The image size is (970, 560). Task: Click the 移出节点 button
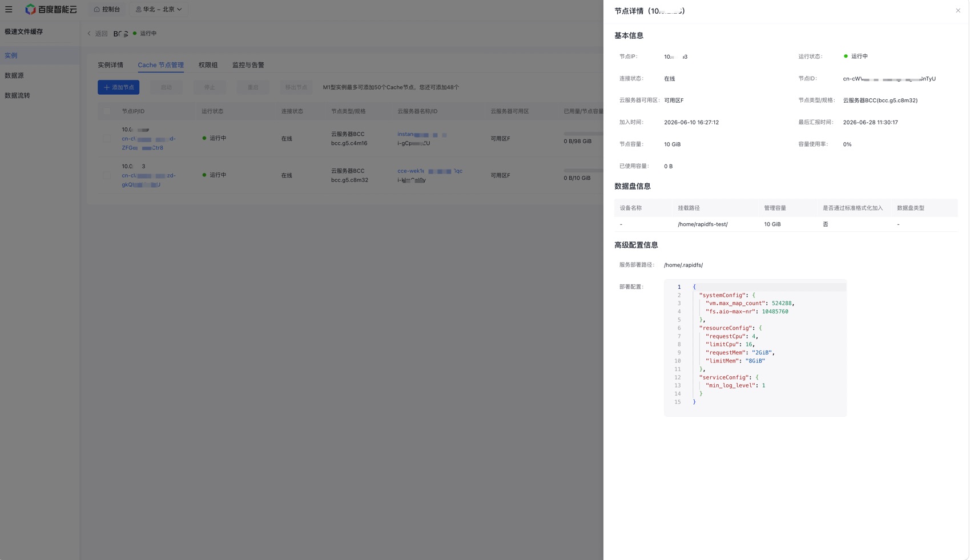pyautogui.click(x=296, y=87)
